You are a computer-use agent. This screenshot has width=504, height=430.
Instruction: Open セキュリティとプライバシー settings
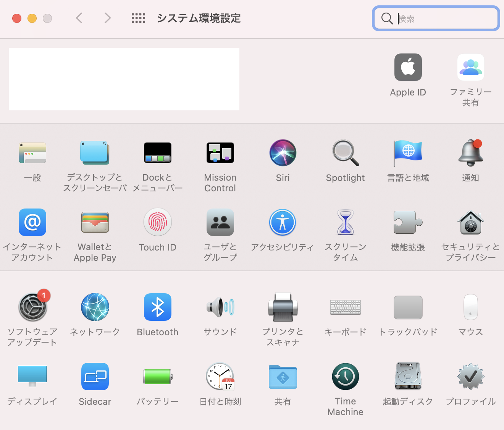pos(470,222)
